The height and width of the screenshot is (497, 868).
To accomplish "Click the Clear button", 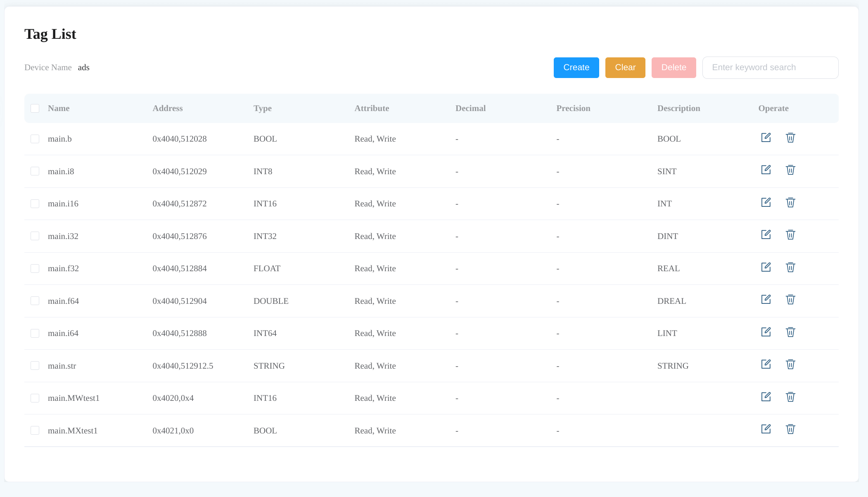I will 625,67.
